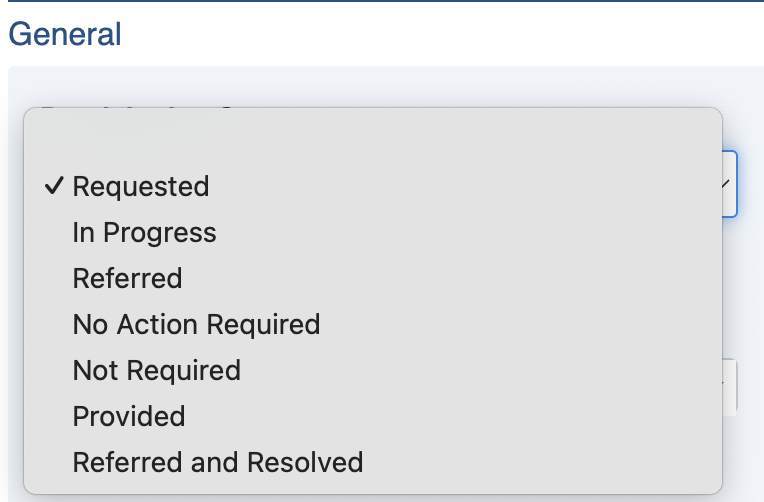
Task: Choose the "Not Required" option
Action: pyautogui.click(x=156, y=370)
